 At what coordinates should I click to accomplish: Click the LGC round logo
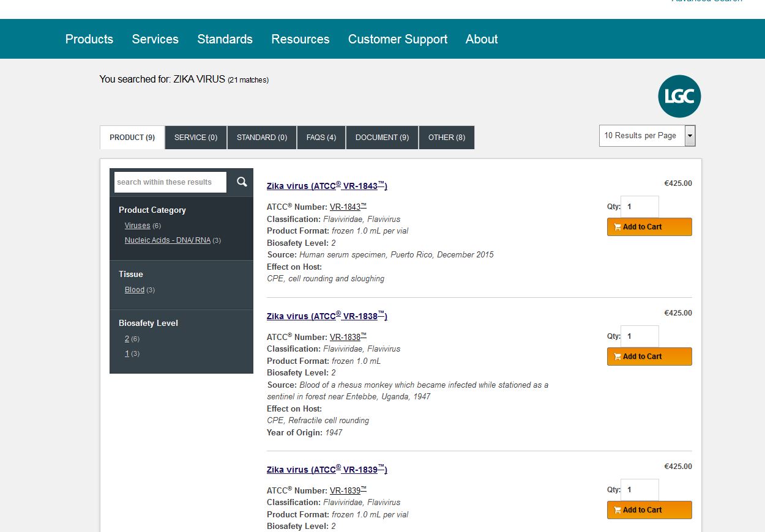679,97
